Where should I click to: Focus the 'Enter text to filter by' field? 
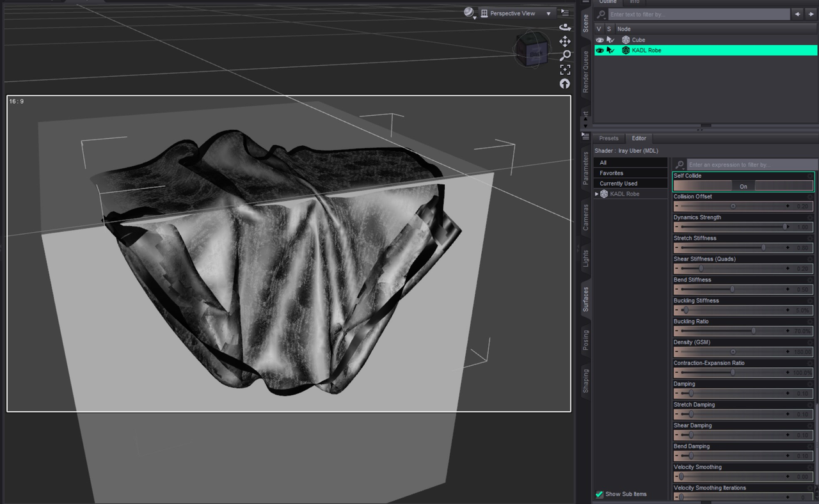699,14
